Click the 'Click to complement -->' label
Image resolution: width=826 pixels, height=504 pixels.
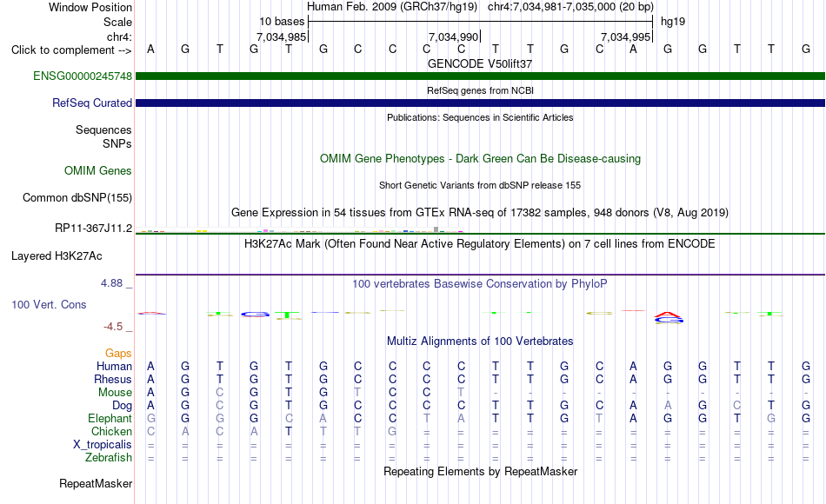[71, 50]
